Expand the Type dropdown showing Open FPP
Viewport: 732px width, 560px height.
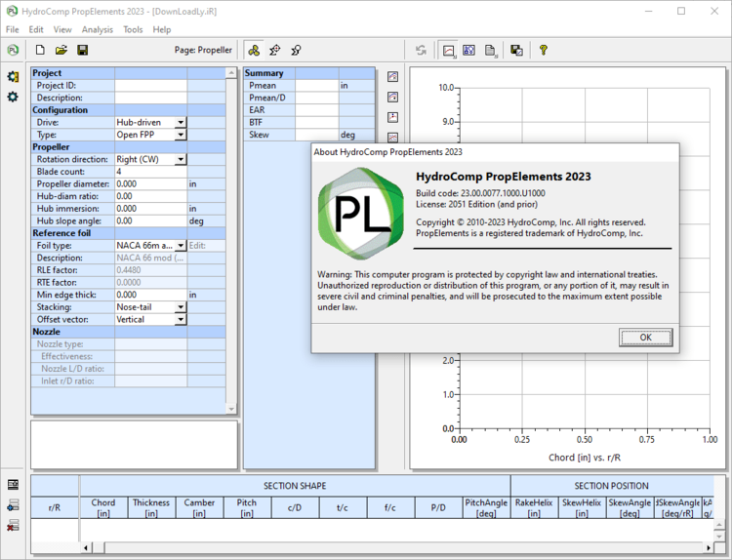coord(181,135)
